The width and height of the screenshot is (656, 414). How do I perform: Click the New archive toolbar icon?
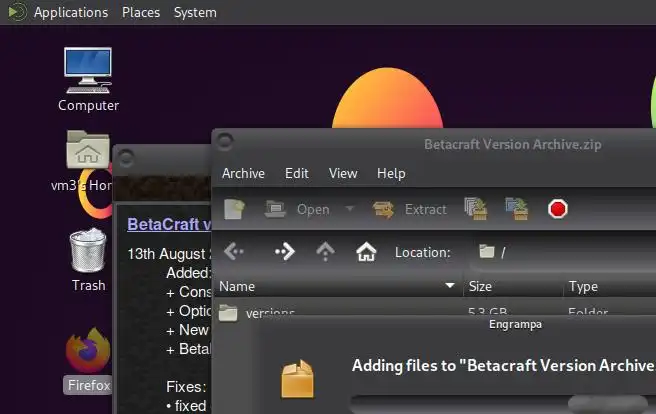coord(234,209)
